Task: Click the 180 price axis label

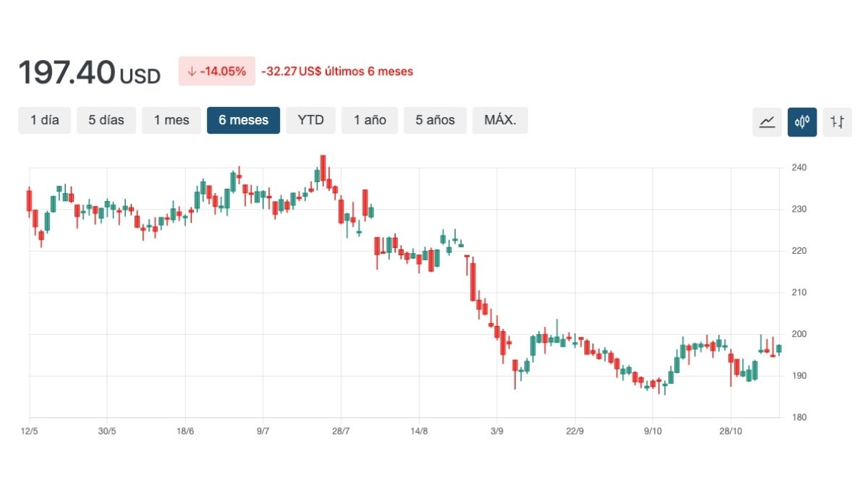Action: (x=799, y=418)
